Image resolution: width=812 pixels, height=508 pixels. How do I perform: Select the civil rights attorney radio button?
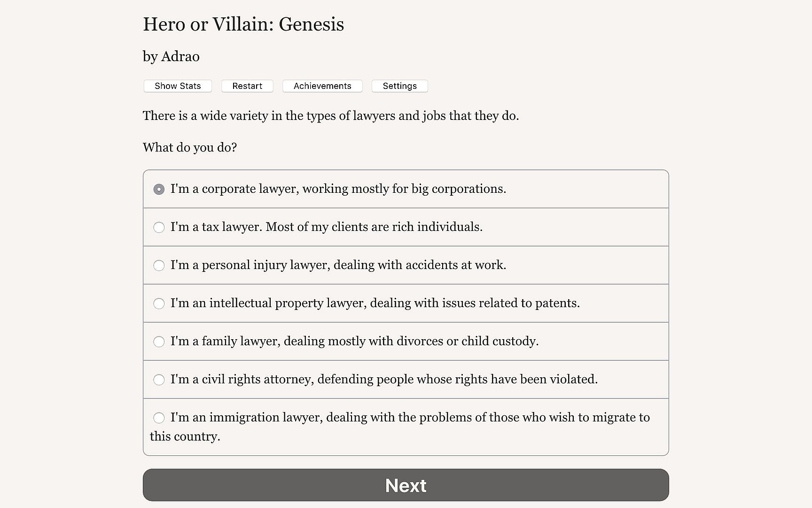[x=159, y=380]
